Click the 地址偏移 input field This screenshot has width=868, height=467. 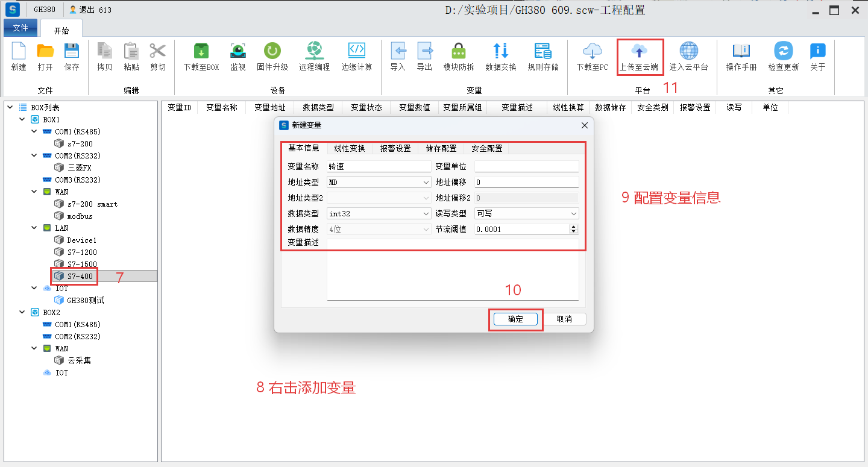tap(527, 182)
